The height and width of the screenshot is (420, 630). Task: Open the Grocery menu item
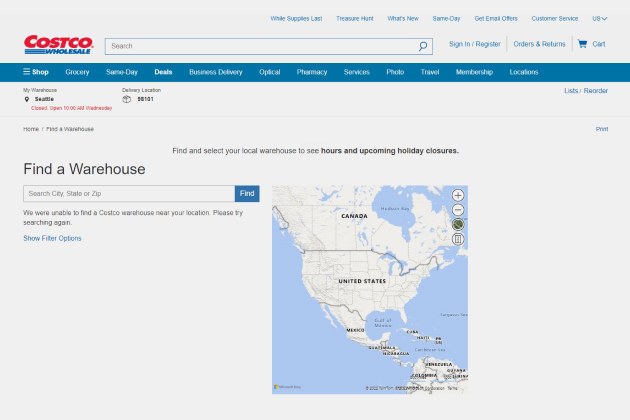[x=77, y=72]
